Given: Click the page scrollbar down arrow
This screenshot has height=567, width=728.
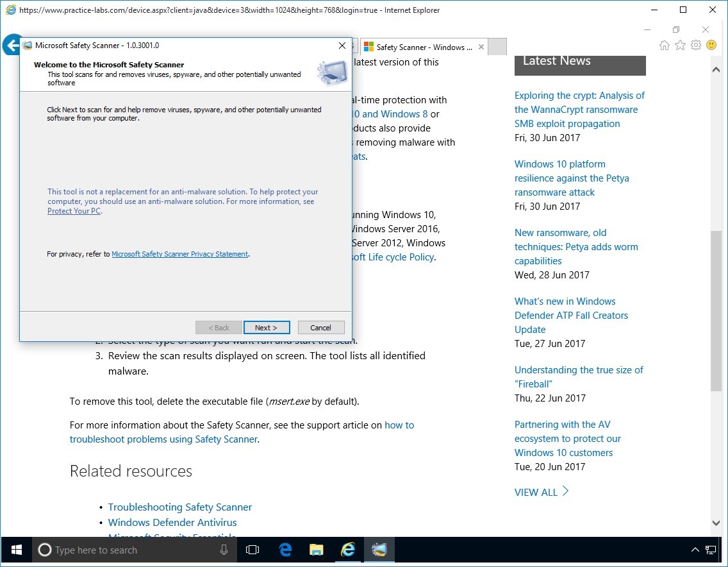Looking at the screenshot, I should point(716,523).
